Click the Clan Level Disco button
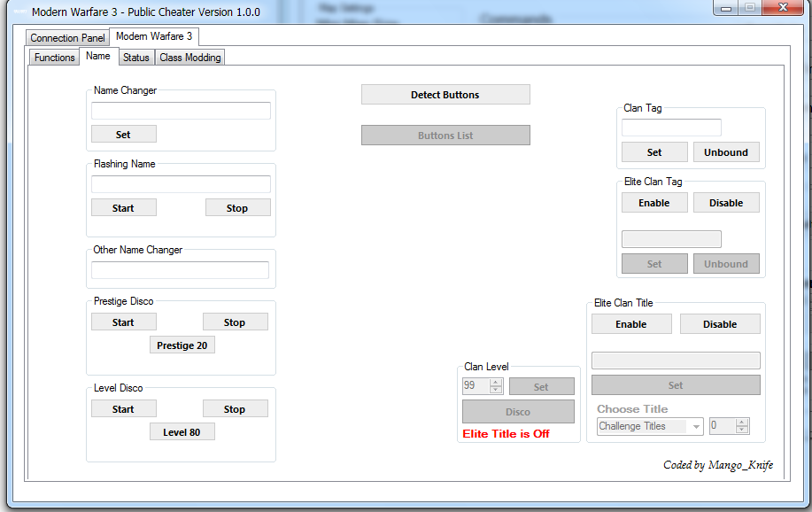This screenshot has height=512, width=812. 518,412
